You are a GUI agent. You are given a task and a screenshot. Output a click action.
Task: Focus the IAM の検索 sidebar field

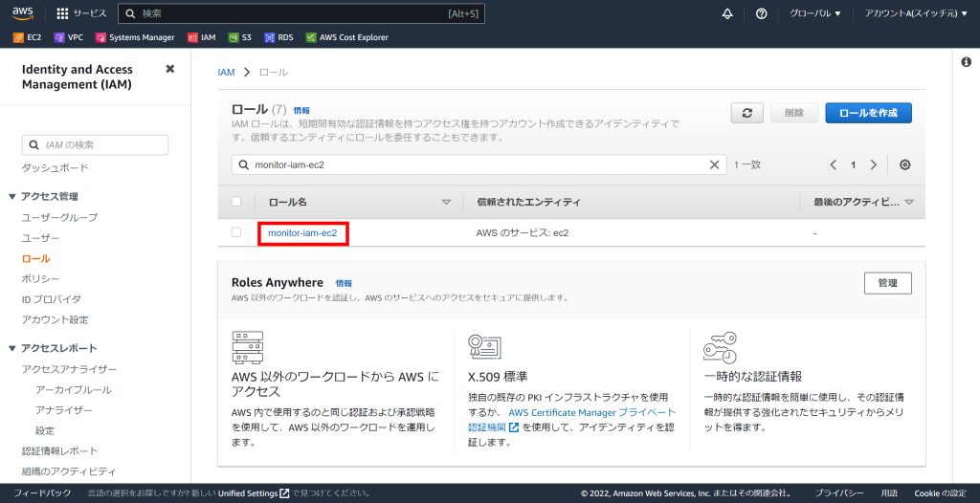(95, 145)
